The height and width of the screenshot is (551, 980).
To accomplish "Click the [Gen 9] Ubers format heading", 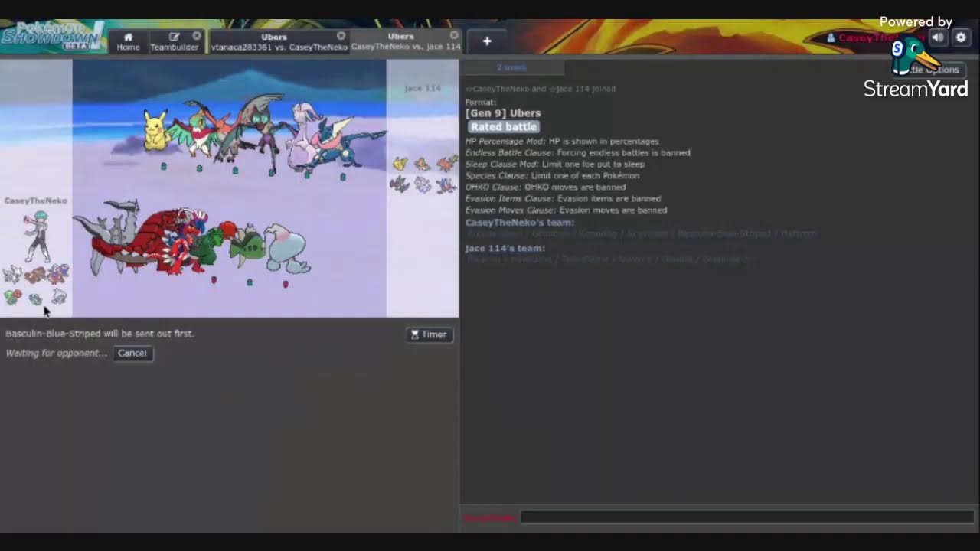I will (503, 113).
